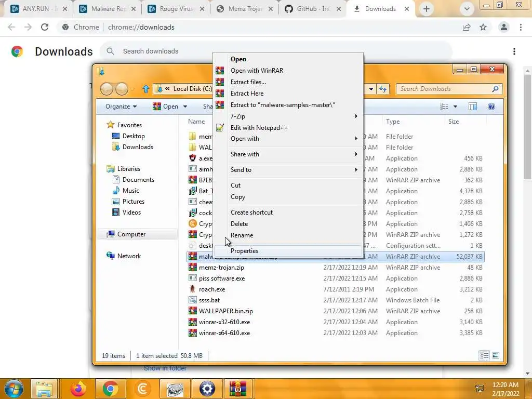Choose Create shortcut
The width and height of the screenshot is (532, 399).
(x=251, y=212)
